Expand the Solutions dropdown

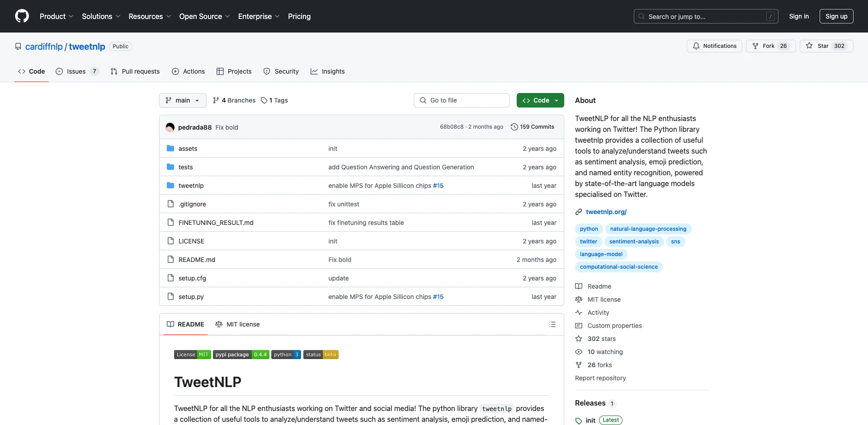click(101, 16)
